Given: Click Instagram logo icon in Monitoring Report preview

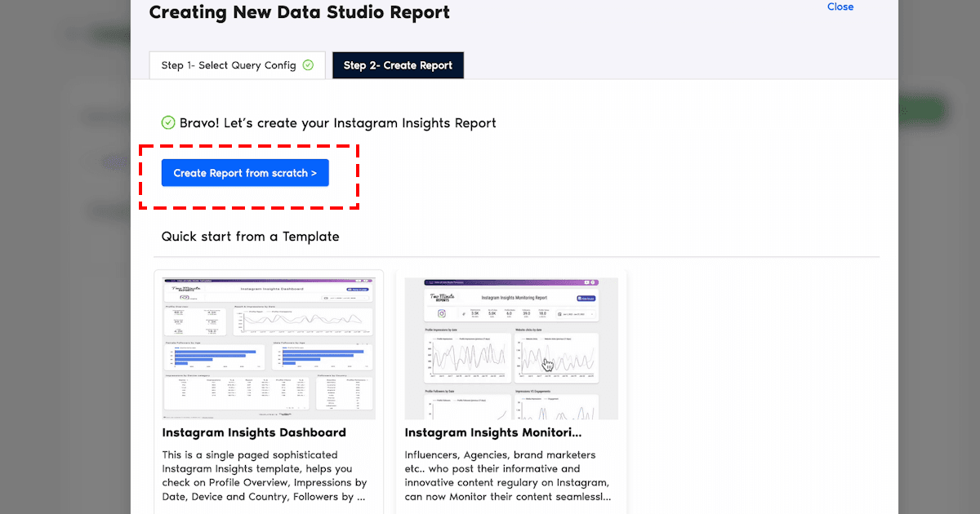Looking at the screenshot, I should (x=442, y=313).
